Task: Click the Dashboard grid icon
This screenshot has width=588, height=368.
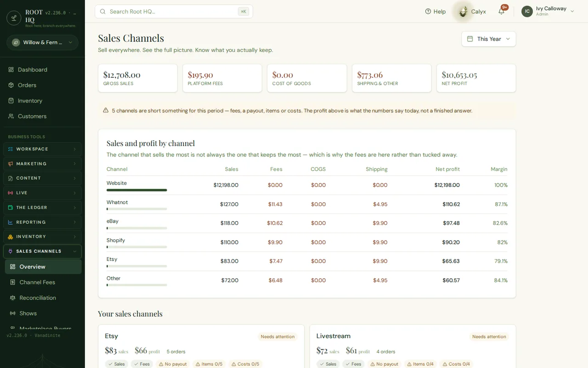Action: (x=11, y=69)
